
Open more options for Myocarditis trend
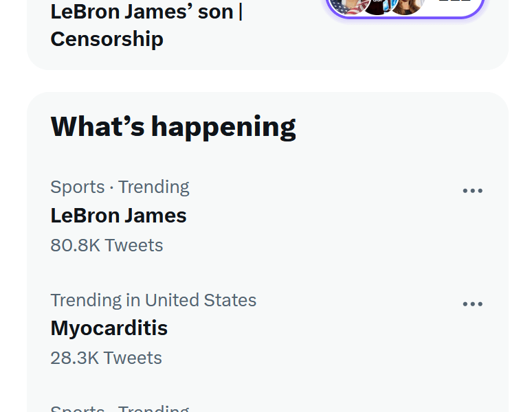472,304
